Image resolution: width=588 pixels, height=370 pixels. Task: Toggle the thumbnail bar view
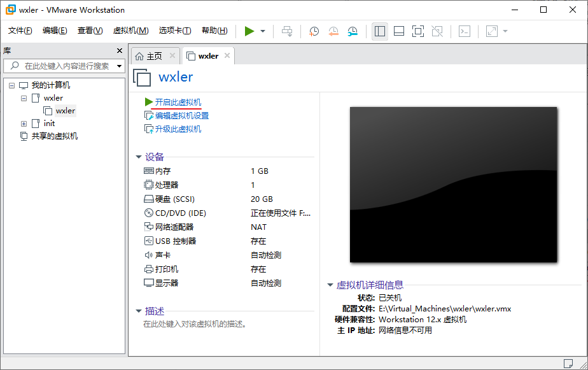click(399, 31)
